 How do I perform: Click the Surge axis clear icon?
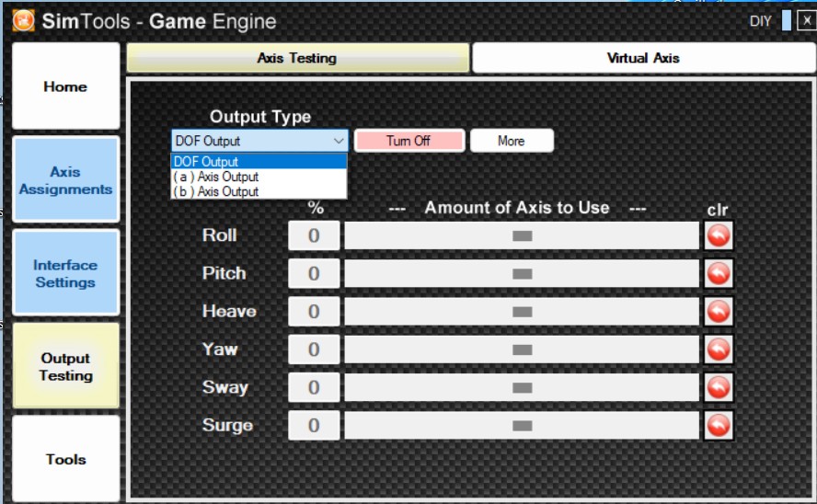(x=719, y=425)
